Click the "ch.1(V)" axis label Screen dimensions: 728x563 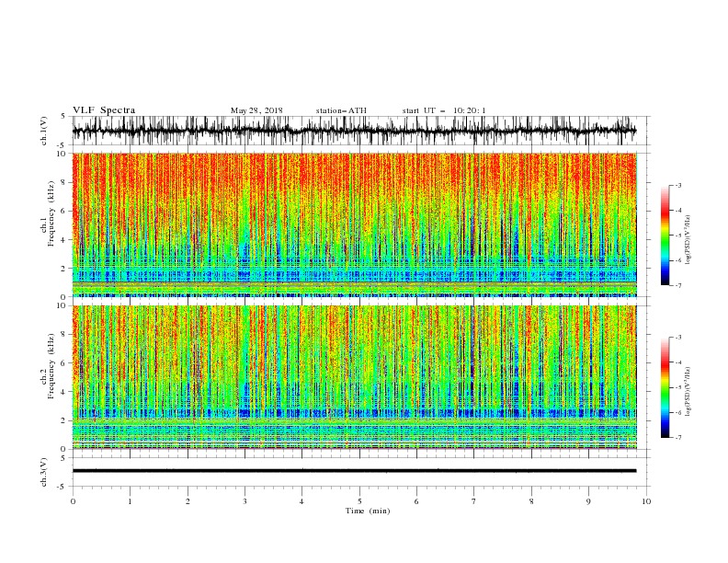point(44,131)
